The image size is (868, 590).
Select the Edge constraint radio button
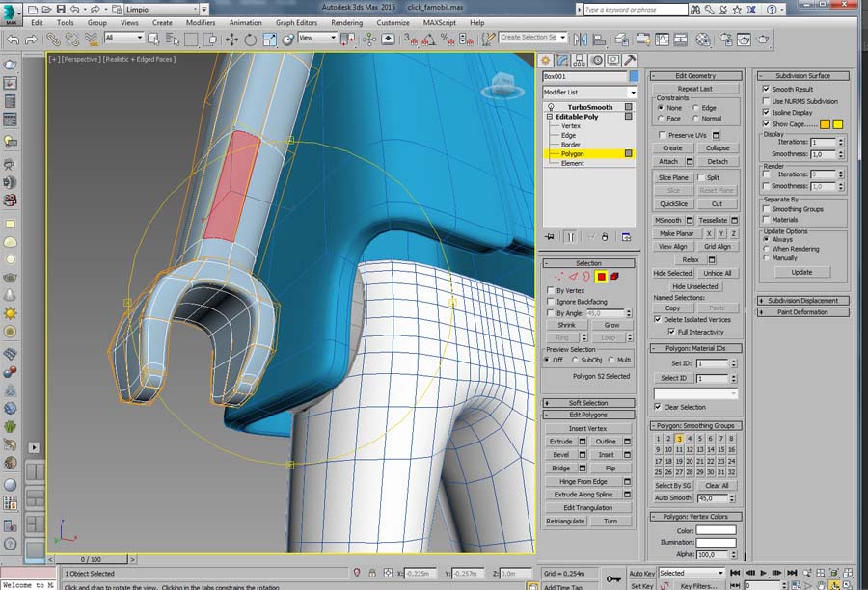click(695, 108)
